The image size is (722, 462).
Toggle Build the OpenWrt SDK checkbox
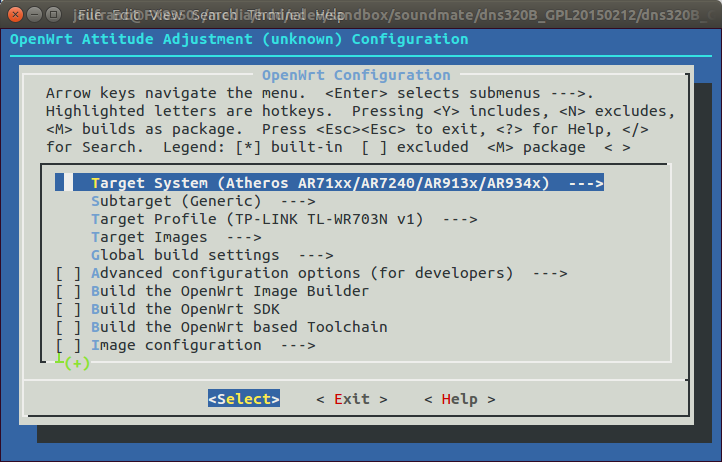tap(68, 310)
